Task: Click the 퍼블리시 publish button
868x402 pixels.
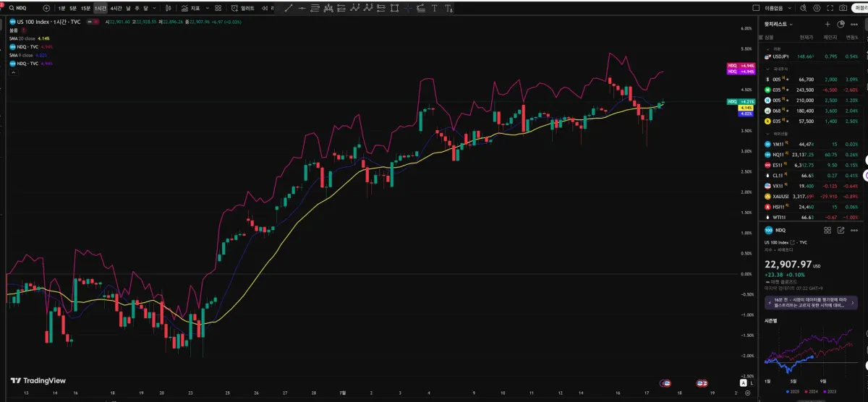Action: coord(859,8)
